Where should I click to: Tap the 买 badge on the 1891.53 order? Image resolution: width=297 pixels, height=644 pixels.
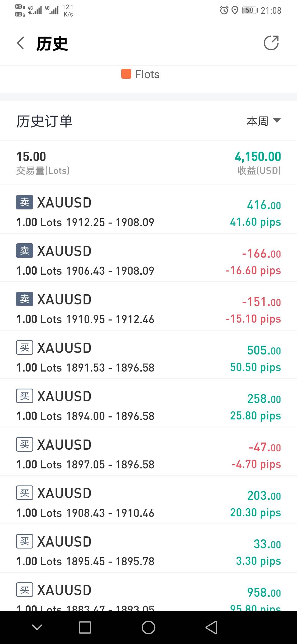point(24,348)
